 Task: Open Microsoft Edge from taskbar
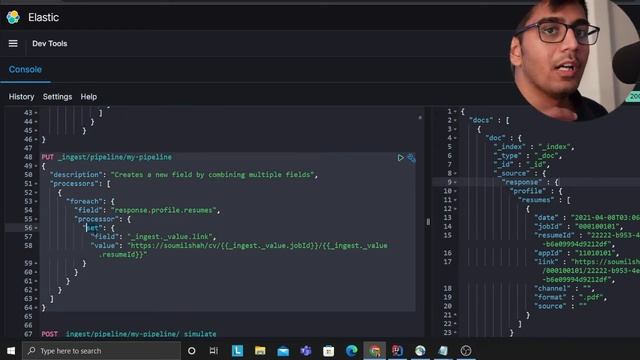tap(351, 351)
